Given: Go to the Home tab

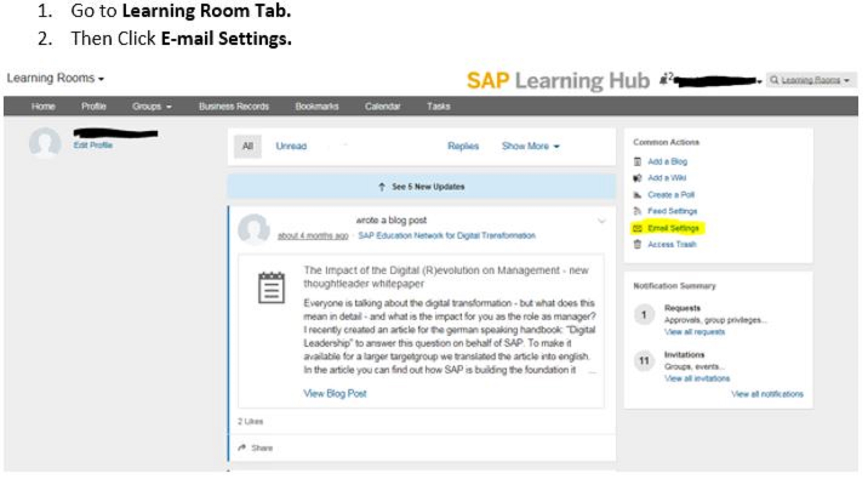Looking at the screenshot, I should (43, 106).
